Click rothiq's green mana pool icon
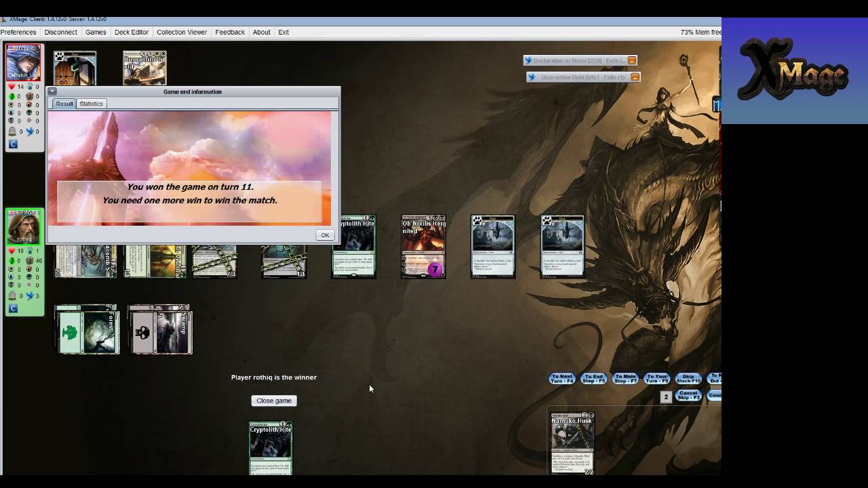Screen dimensions: 868x488 (x=12, y=260)
